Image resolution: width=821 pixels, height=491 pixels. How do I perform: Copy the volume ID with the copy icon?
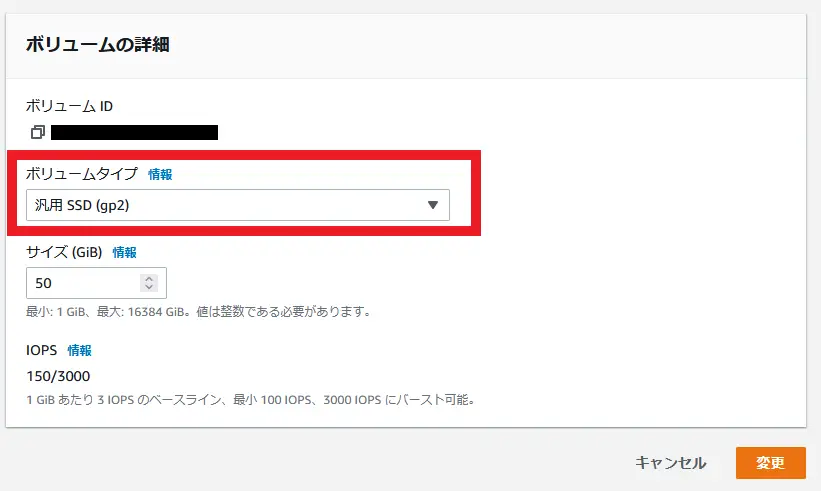(37, 132)
